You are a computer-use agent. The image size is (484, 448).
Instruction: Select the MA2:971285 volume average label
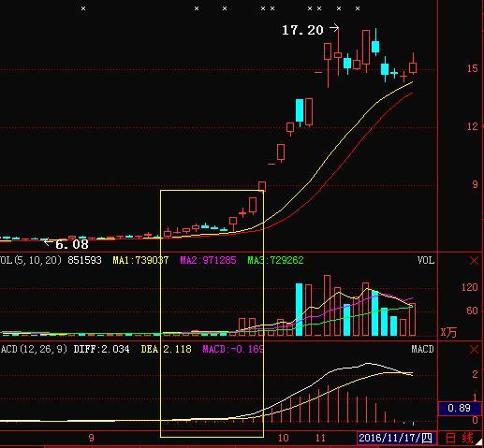click(x=208, y=260)
